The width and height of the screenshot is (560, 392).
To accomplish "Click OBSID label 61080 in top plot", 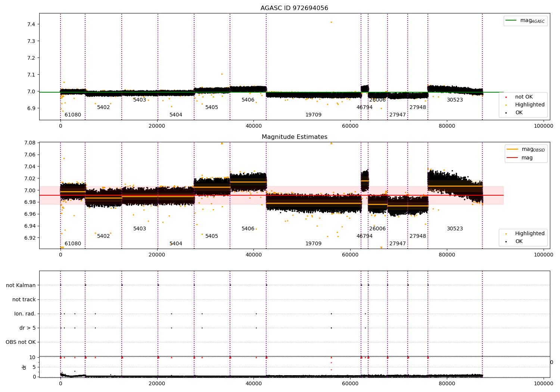I will (73, 115).
